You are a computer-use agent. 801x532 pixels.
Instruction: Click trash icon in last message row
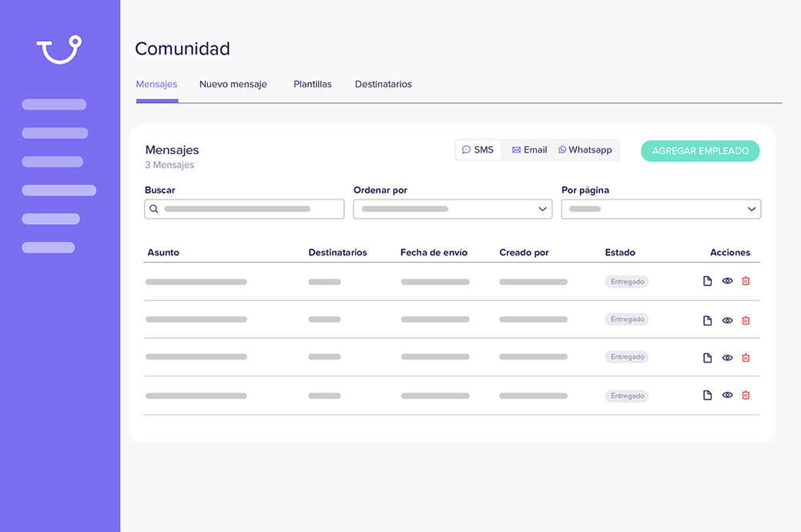pyautogui.click(x=746, y=395)
